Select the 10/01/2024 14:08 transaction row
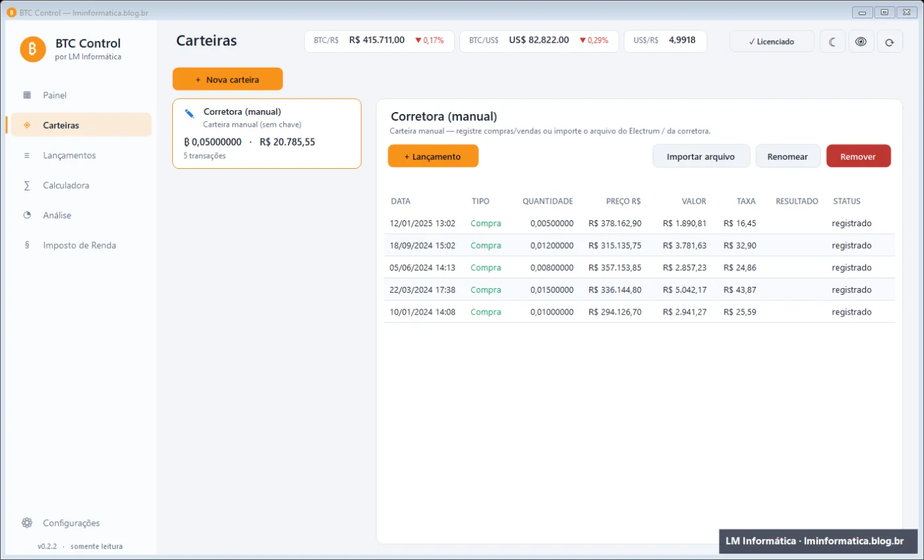This screenshot has width=924, height=560. [x=640, y=311]
